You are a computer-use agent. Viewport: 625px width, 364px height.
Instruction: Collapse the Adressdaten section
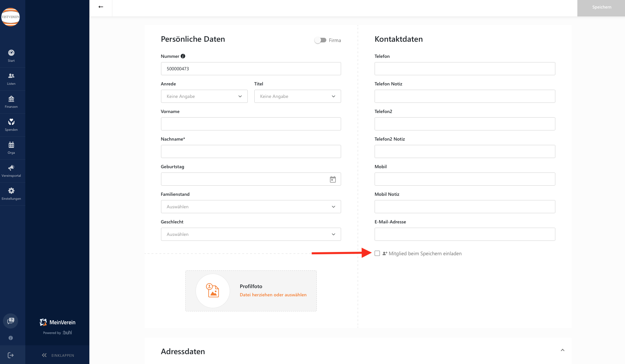pyautogui.click(x=563, y=350)
